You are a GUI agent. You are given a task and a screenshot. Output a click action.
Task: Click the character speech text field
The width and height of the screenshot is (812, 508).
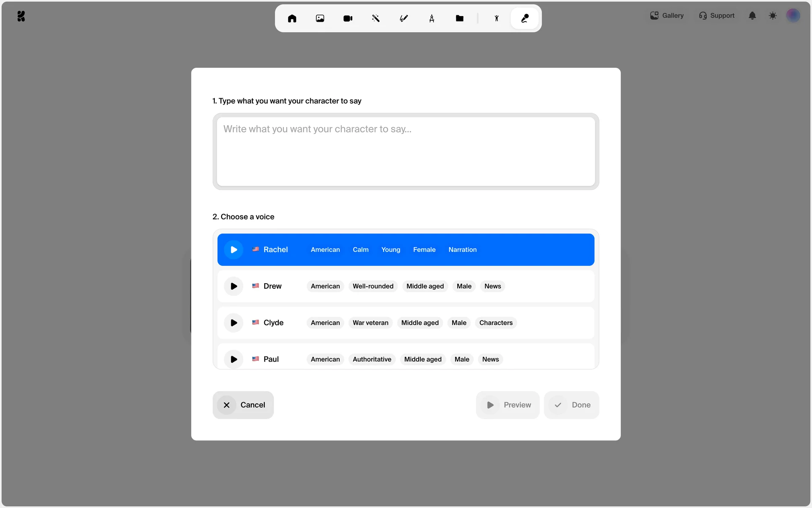coord(406,151)
